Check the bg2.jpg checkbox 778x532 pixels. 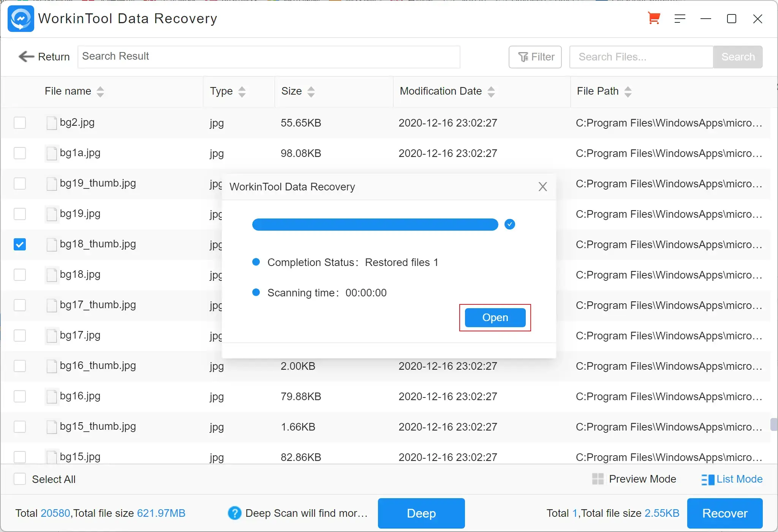[x=20, y=123]
